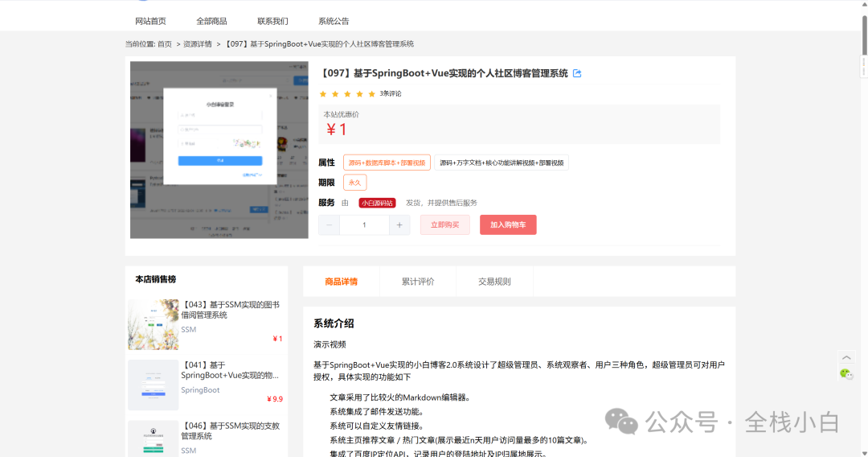Open the 网站首页 nav item
The height and width of the screenshot is (457, 868).
click(150, 21)
